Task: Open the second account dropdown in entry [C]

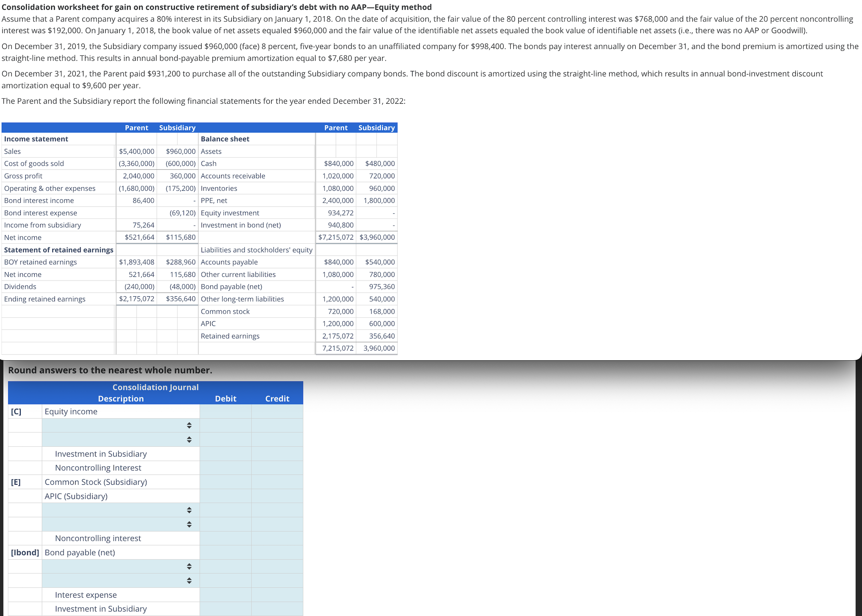Action: [189, 440]
